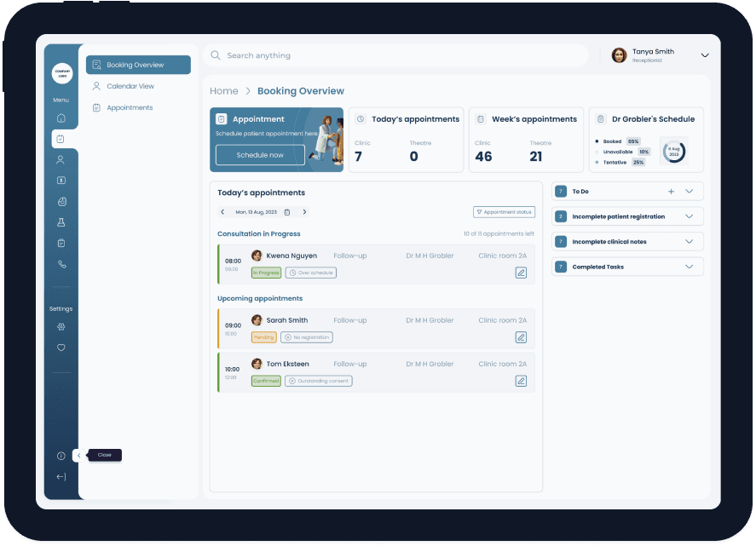Click the Schedule now button
The image size is (756, 546).
[x=260, y=155]
